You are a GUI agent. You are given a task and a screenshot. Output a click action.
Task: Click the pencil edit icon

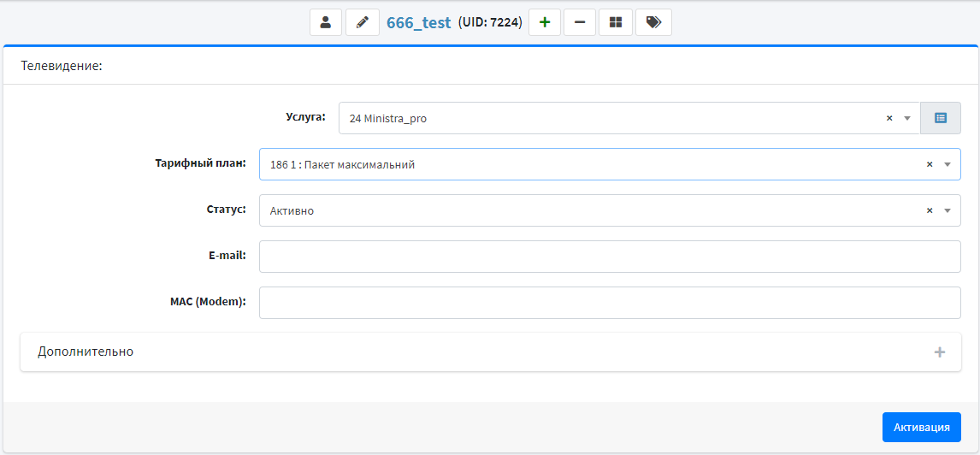363,22
